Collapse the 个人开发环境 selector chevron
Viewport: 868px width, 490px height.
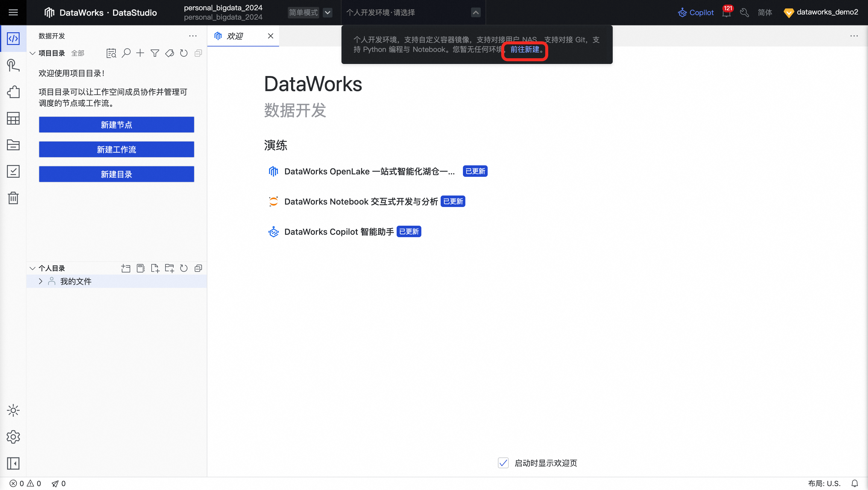[476, 12]
